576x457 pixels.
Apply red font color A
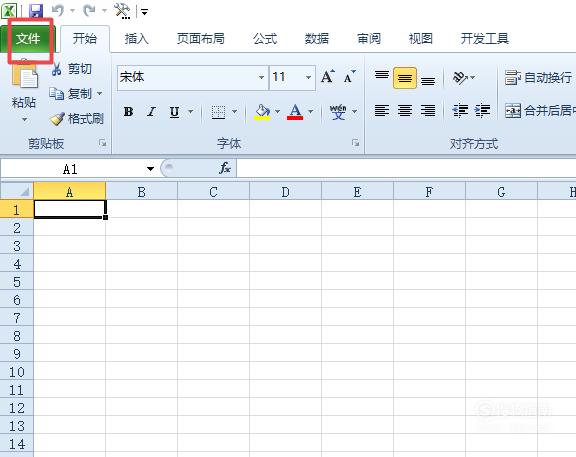point(295,112)
